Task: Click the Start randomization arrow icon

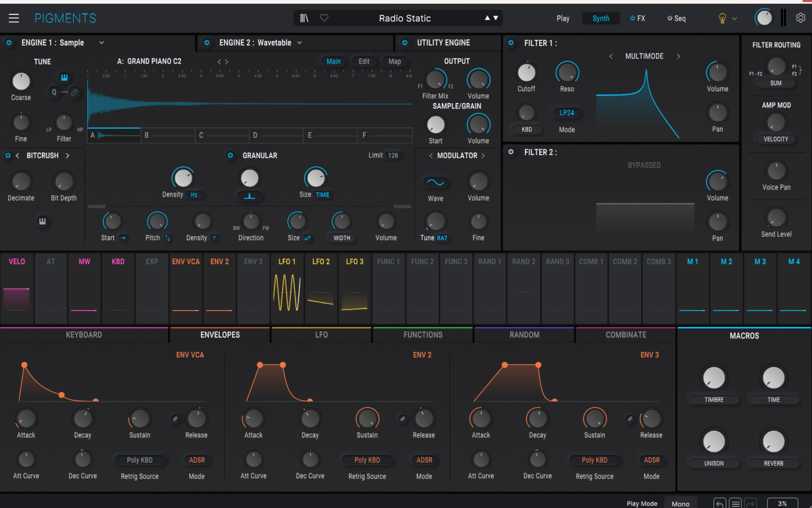Action: pyautogui.click(x=123, y=238)
